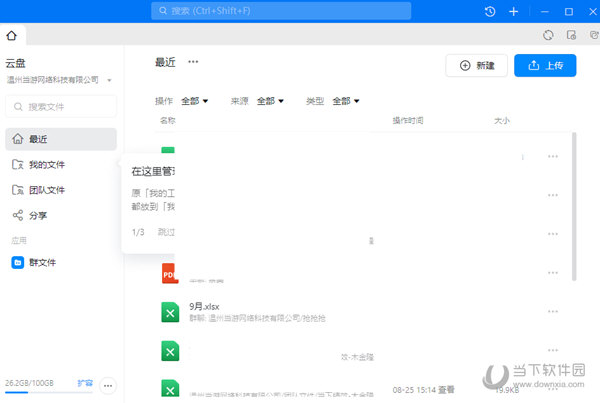Click the sync refresh icon in tab bar
The width and height of the screenshot is (600, 403).
click(548, 35)
